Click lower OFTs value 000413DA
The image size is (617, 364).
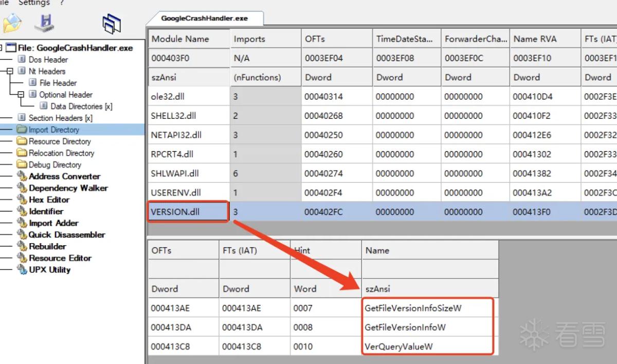tap(170, 327)
